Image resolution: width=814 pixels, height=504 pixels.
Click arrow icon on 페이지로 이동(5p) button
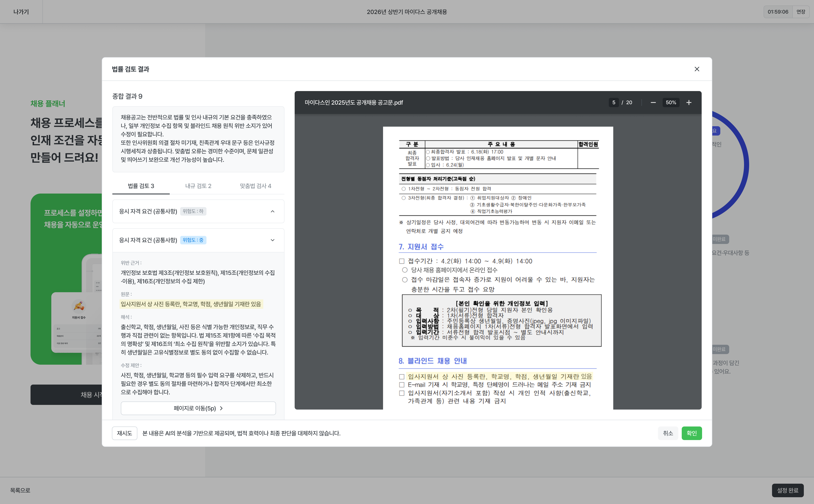[x=221, y=408]
